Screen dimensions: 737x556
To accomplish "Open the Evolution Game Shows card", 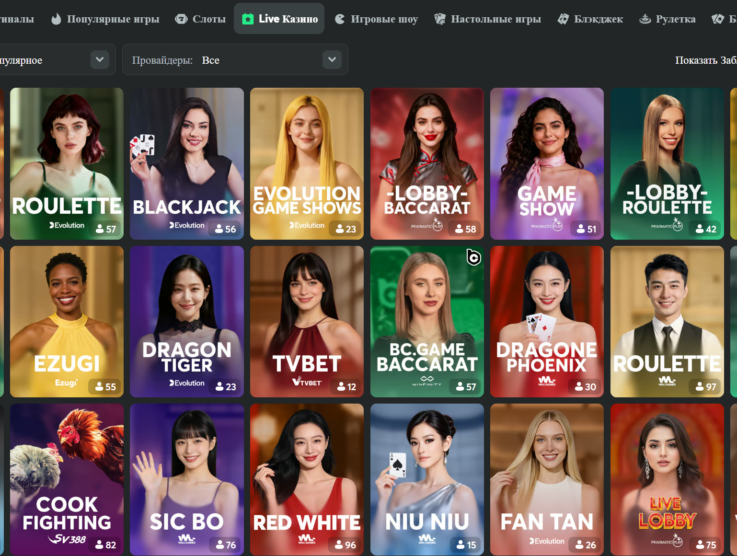I will point(307,164).
